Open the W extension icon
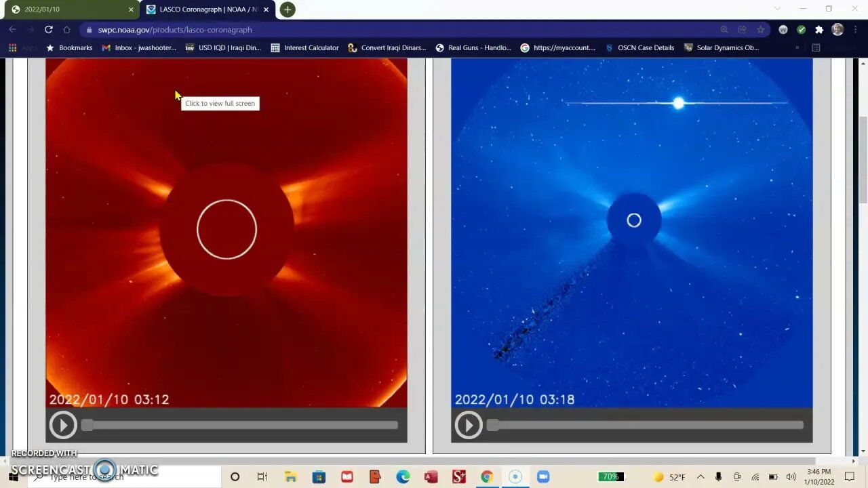This screenshot has height=488, width=868. 783,29
